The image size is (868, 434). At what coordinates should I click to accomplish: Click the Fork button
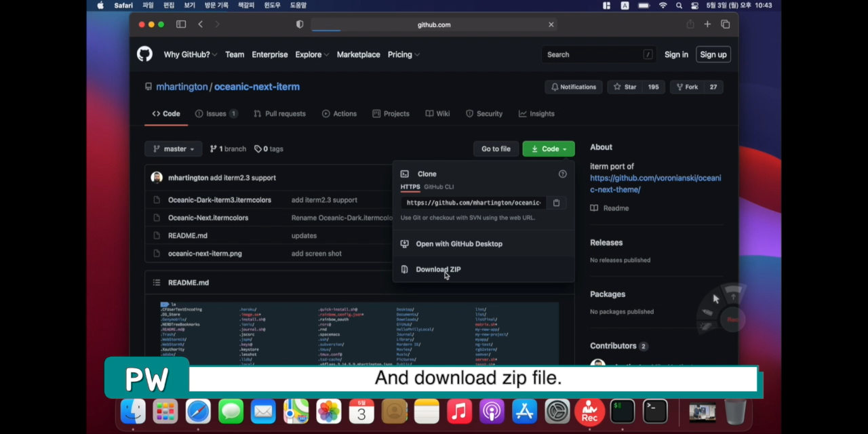point(686,87)
